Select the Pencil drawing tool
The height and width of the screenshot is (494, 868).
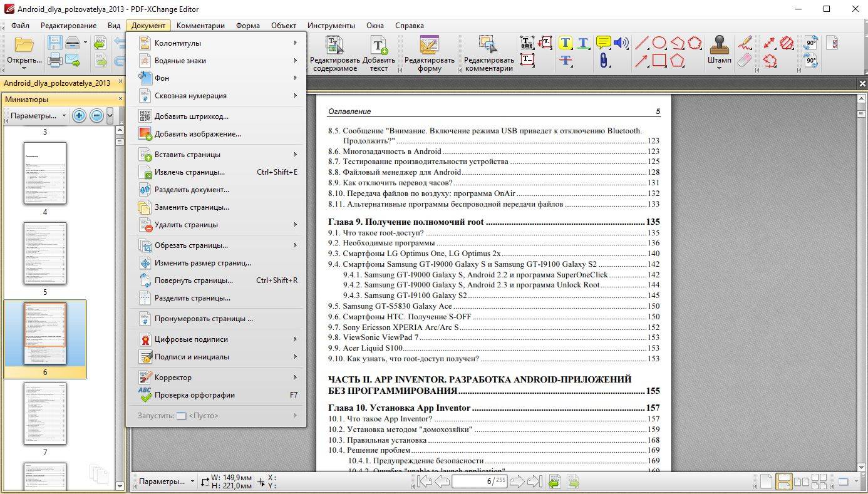pos(745,43)
